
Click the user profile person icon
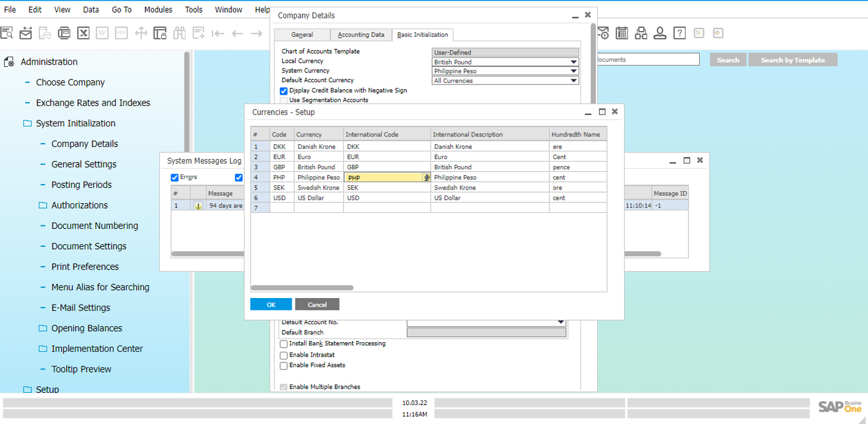point(660,33)
